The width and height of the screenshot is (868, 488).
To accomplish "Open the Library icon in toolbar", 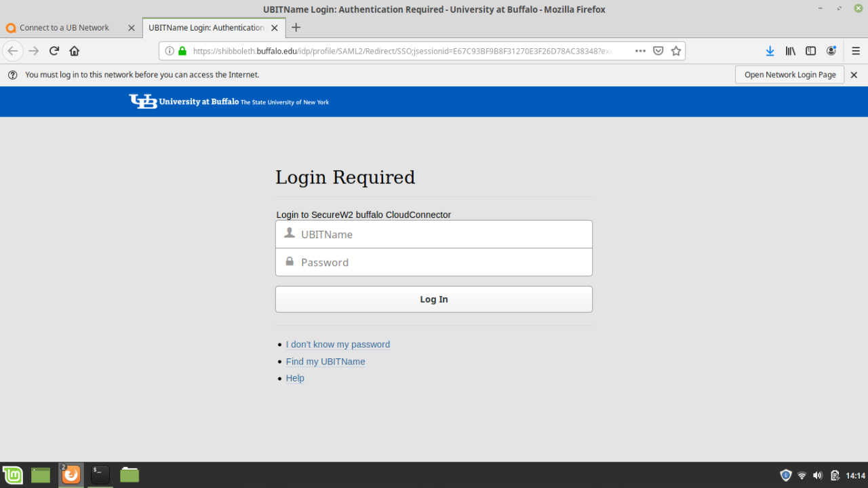I will (x=790, y=51).
